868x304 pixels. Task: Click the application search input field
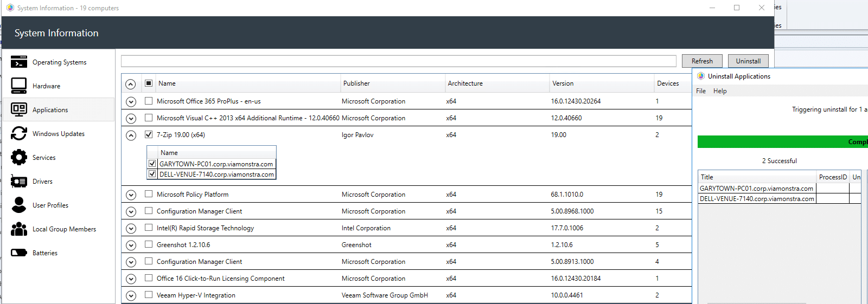[x=399, y=61]
